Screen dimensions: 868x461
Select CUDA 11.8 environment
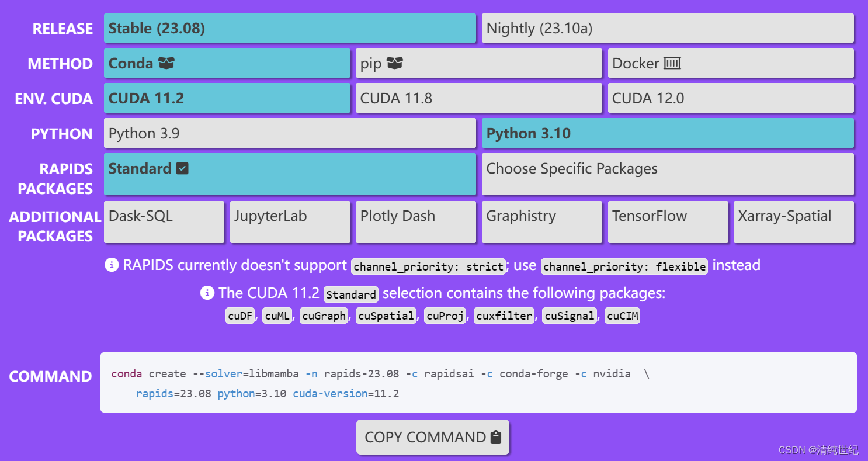pos(479,98)
